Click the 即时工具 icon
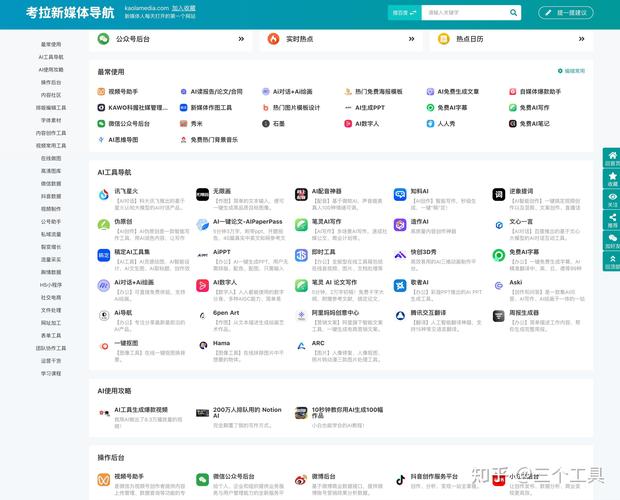The height and width of the screenshot is (500, 620). pos(301,255)
